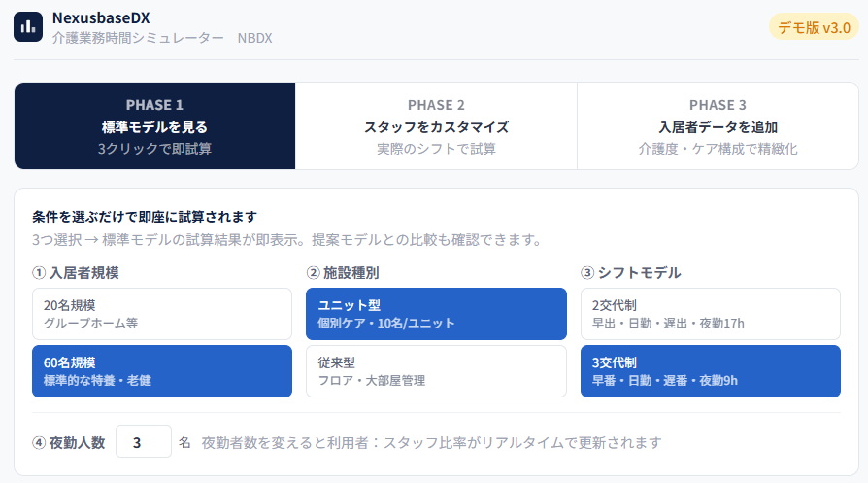Screen dimensions: 868x483
Task: Click the デモ版 v3.0 badge
Action: tap(814, 27)
